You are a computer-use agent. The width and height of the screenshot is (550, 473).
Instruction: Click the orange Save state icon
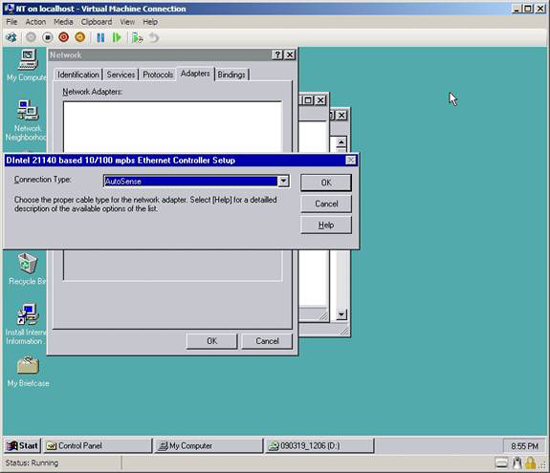(x=80, y=37)
